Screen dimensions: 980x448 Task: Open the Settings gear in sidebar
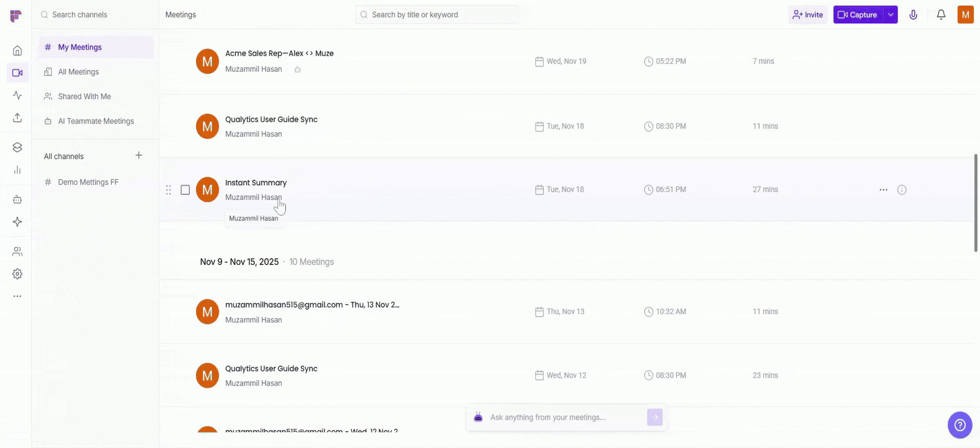tap(17, 274)
